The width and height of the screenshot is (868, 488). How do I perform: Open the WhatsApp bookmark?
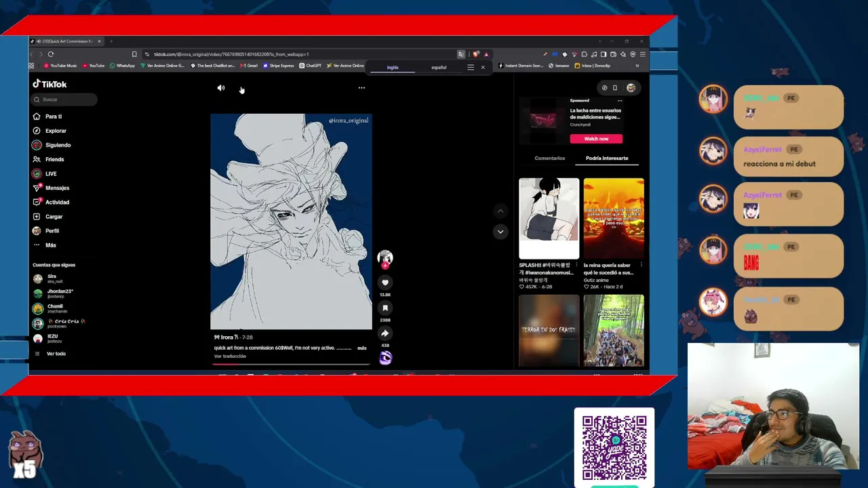click(x=123, y=66)
